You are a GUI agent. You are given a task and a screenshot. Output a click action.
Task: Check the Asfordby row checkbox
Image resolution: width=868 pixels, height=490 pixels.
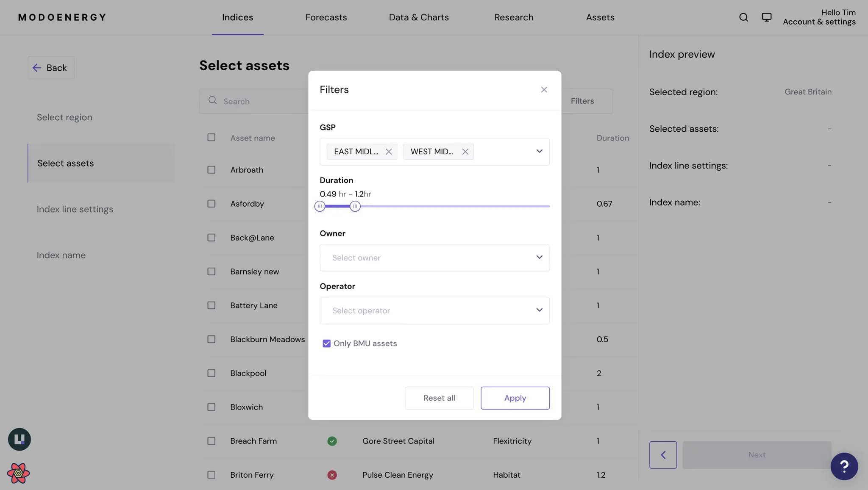[211, 204]
